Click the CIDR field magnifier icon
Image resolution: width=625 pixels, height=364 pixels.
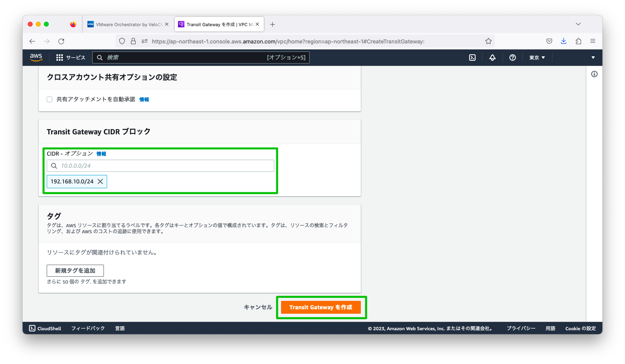54,166
